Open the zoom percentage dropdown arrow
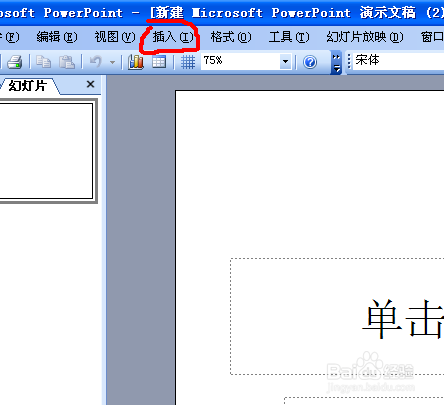The image size is (444, 405). click(285, 62)
